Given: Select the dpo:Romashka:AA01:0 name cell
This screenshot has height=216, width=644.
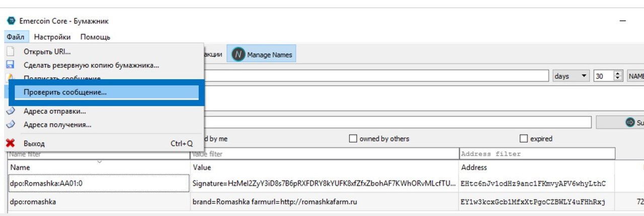Looking at the screenshot, I should [x=99, y=183].
